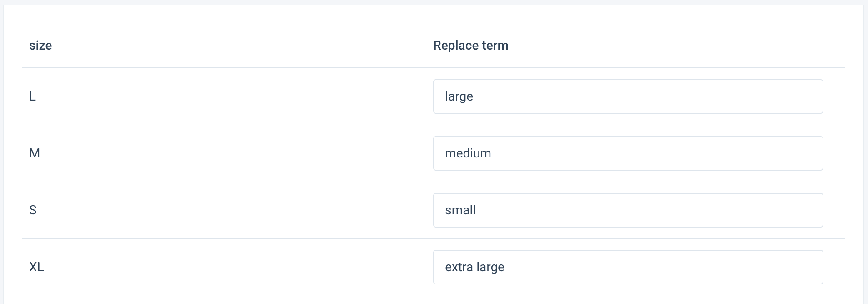Place cursor on the word 'medium'
The width and height of the screenshot is (868, 304).
pyautogui.click(x=468, y=153)
